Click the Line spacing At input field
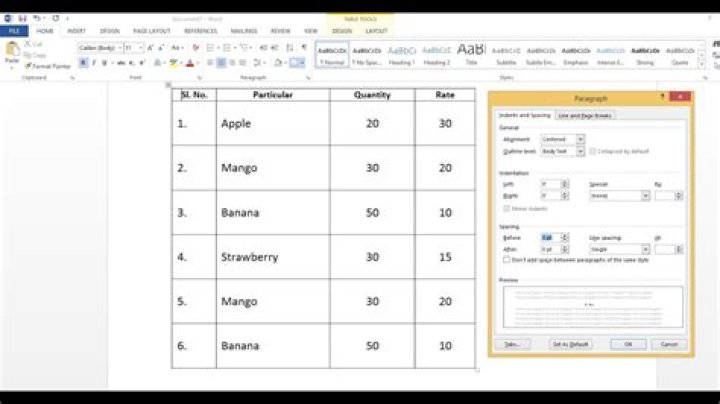 pyautogui.click(x=665, y=249)
